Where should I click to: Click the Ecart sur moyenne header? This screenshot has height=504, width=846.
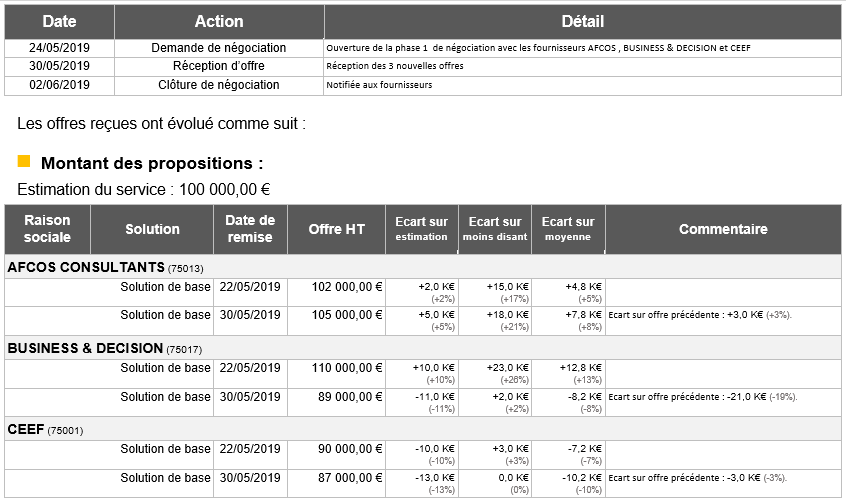pyautogui.click(x=568, y=229)
